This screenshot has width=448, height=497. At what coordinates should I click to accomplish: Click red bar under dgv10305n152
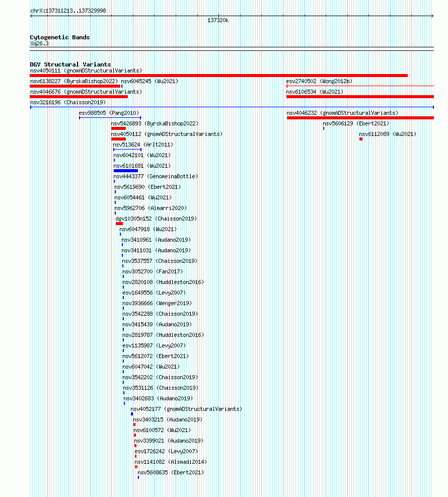tap(119, 224)
